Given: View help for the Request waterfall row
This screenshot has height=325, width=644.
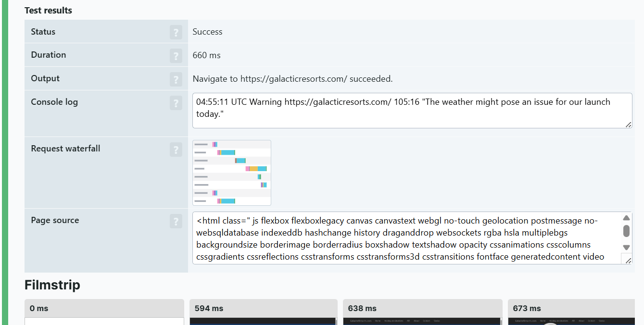Looking at the screenshot, I should (176, 150).
